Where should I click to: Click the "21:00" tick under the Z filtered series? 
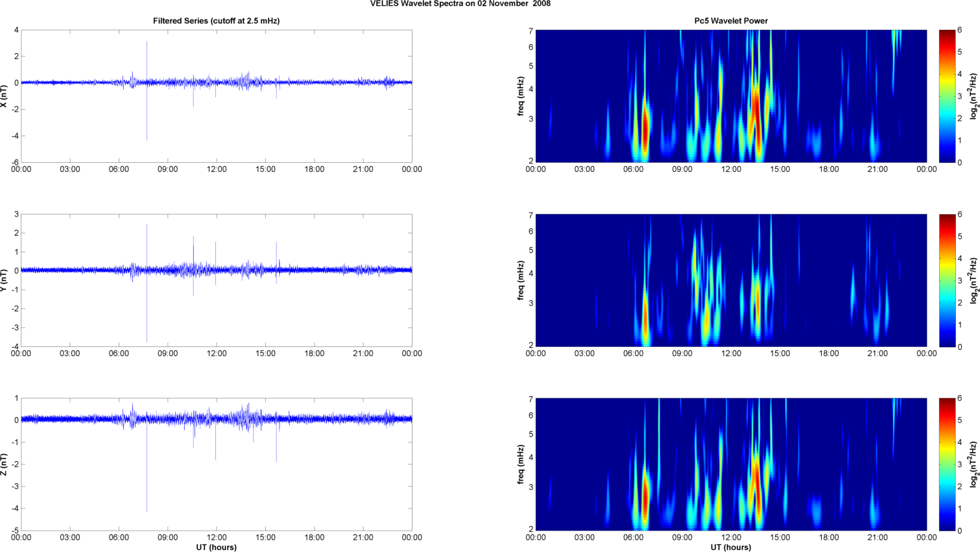click(363, 537)
